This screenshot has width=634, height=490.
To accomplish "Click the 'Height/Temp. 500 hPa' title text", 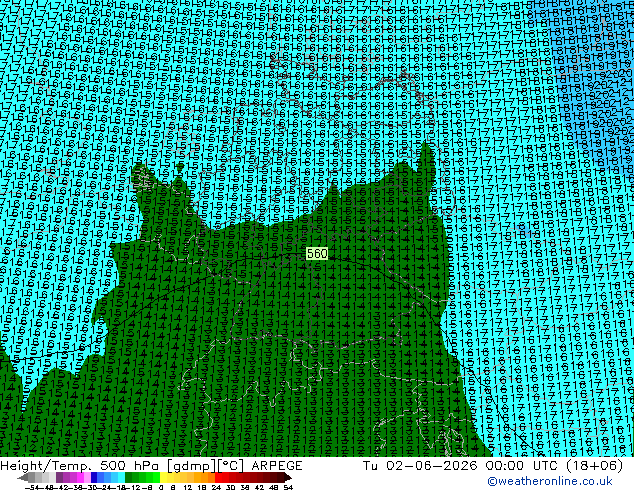I will [x=82, y=465].
